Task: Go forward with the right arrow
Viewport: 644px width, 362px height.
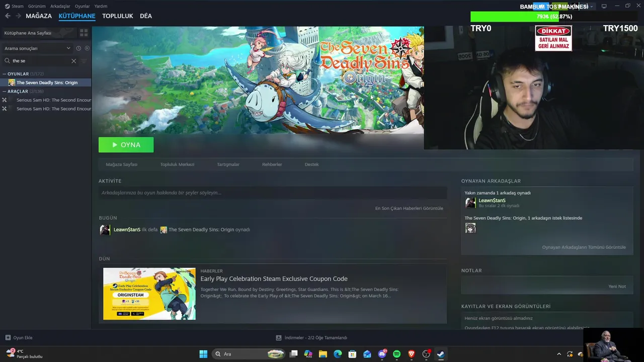Action: pyautogui.click(x=18, y=16)
